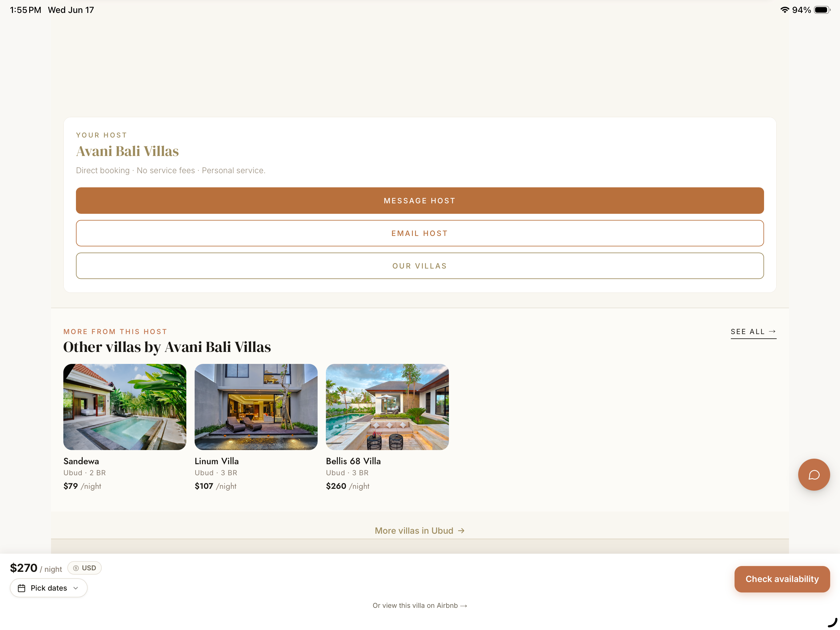Image resolution: width=840 pixels, height=630 pixels.
Task: Select the Linum Villa title
Action: coord(216,461)
